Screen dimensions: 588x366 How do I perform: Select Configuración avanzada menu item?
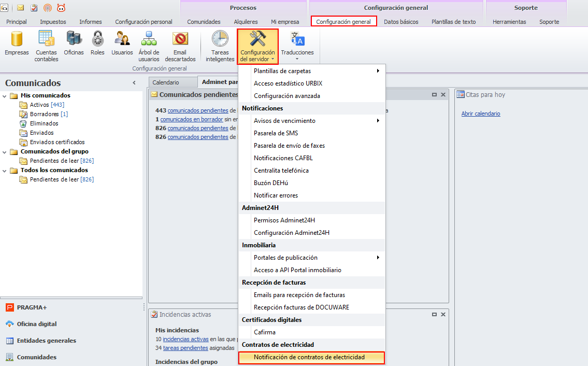312,96
